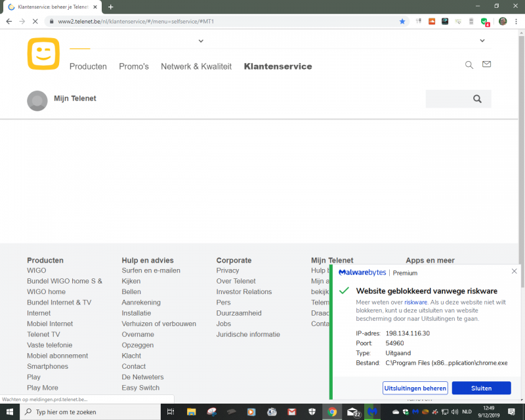Viewport: 525px width, 420px height.
Task: Open the riskware link in notification
Action: pyautogui.click(x=415, y=303)
